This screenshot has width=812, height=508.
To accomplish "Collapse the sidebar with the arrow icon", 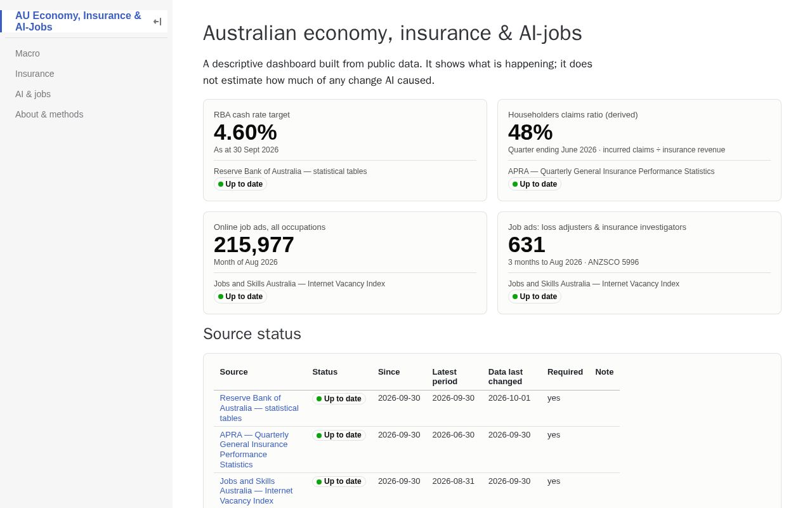I will point(157,22).
